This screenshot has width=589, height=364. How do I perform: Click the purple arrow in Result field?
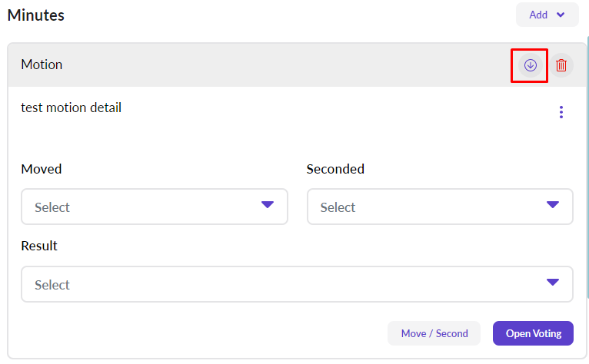pyautogui.click(x=552, y=282)
